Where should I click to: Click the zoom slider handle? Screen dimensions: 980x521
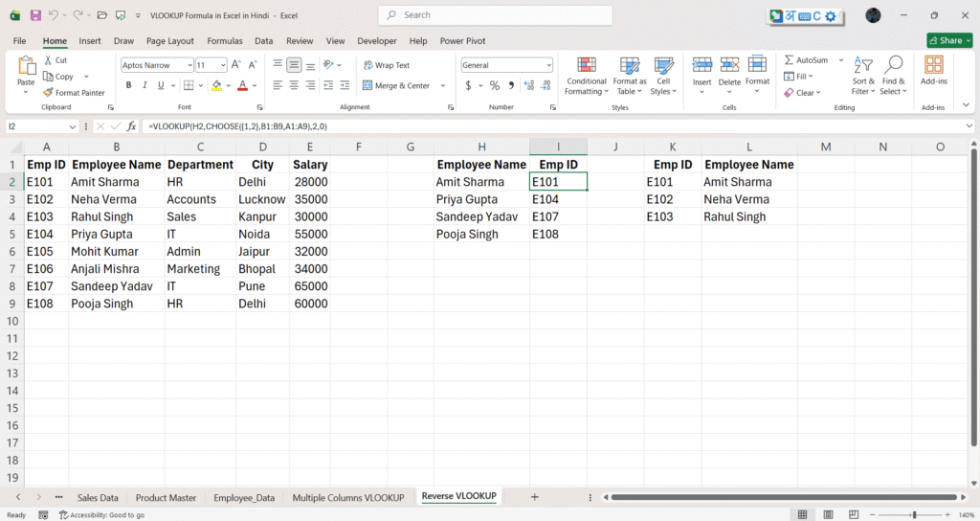click(x=914, y=514)
